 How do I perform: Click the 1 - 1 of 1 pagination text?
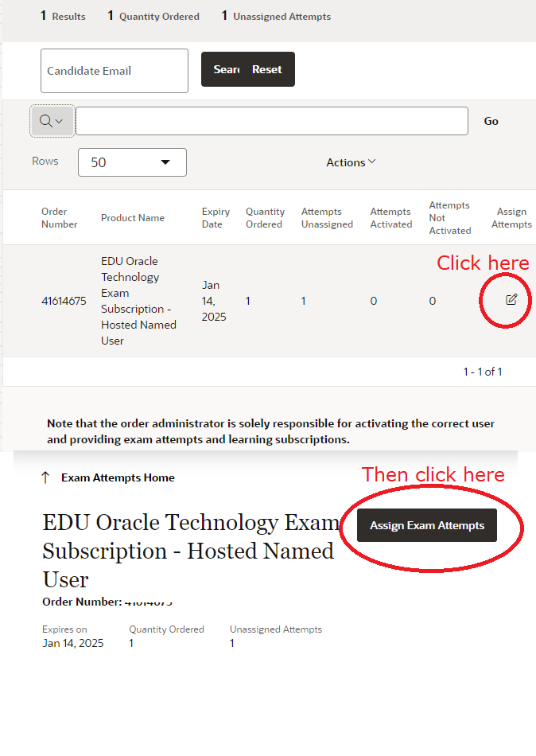coord(483,372)
